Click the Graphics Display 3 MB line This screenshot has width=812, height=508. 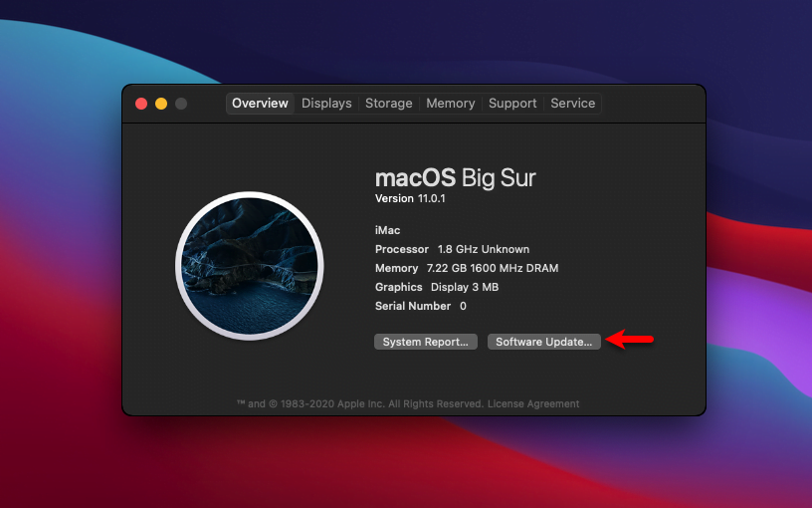(x=437, y=287)
